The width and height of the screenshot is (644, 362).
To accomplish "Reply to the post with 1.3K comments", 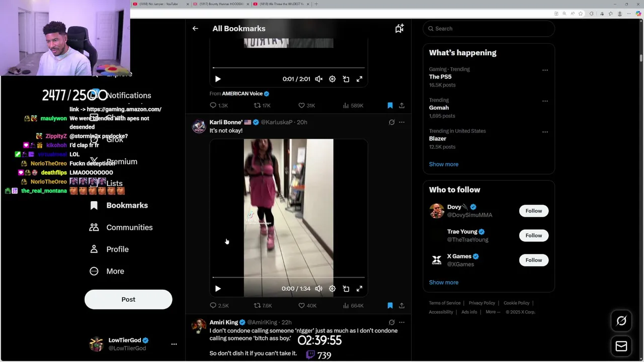I will 219,106.
